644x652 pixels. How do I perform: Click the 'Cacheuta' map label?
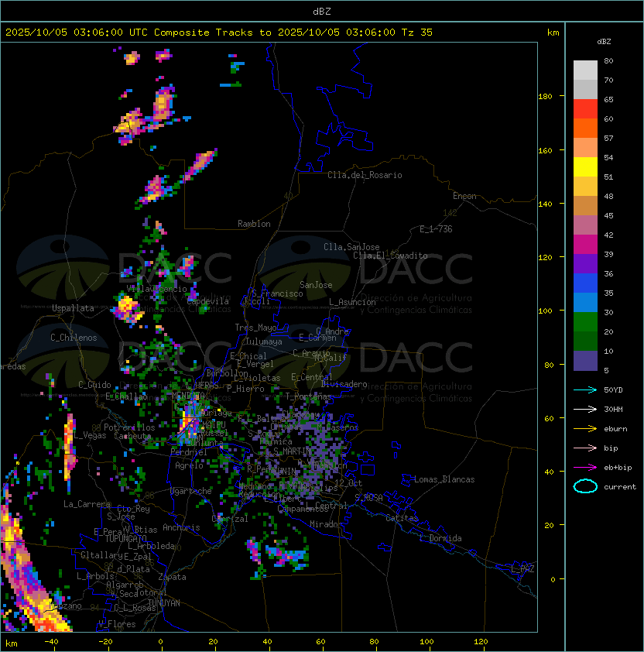[132, 436]
